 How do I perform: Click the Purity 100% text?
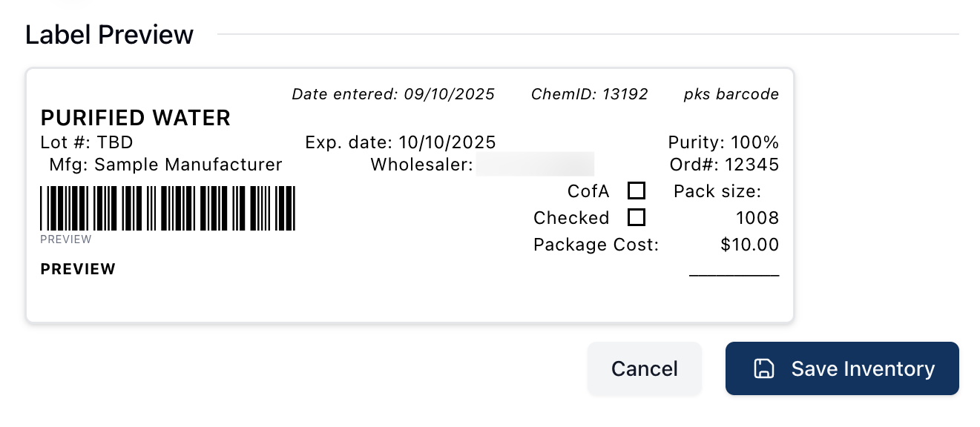coord(723,142)
